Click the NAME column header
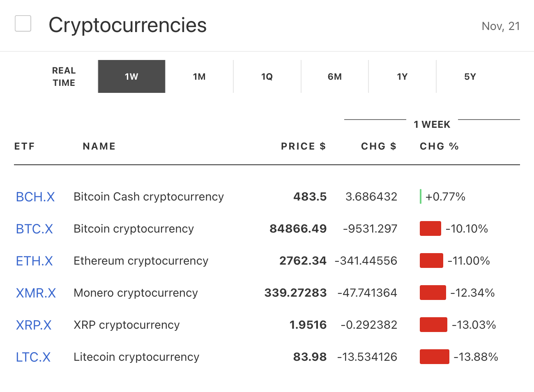This screenshot has height=392, width=534. click(99, 146)
